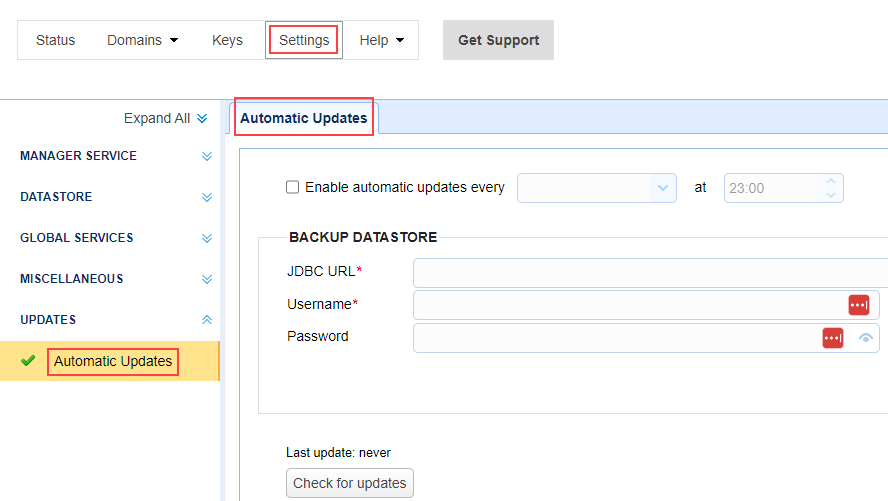Click into the JDBC URL field

650,272
